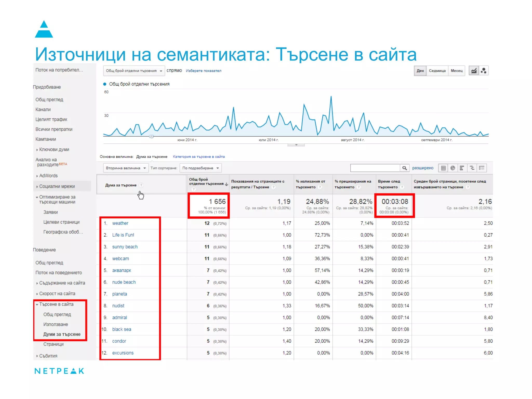
Task: Open the Life is Fun! search term link
Action: point(123,235)
